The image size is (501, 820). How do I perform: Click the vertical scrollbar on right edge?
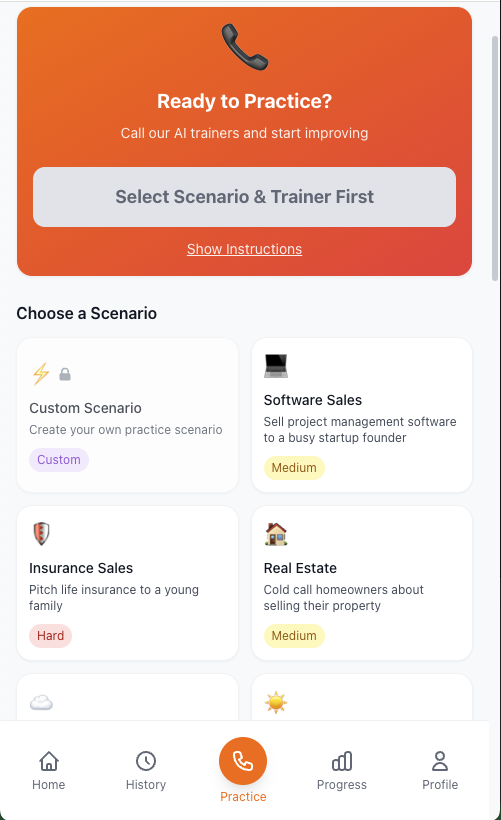click(x=495, y=158)
